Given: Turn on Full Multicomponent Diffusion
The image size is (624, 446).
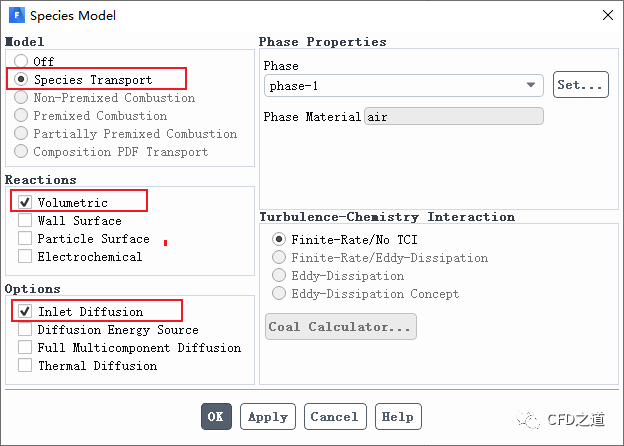Looking at the screenshot, I should (25, 348).
